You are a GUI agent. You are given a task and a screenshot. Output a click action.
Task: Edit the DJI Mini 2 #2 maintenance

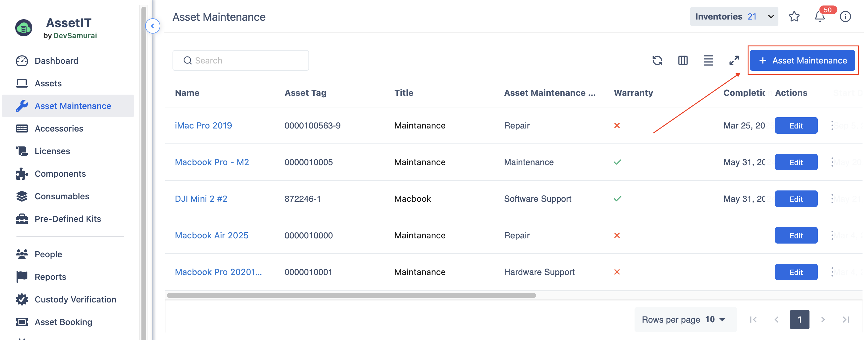click(x=796, y=199)
